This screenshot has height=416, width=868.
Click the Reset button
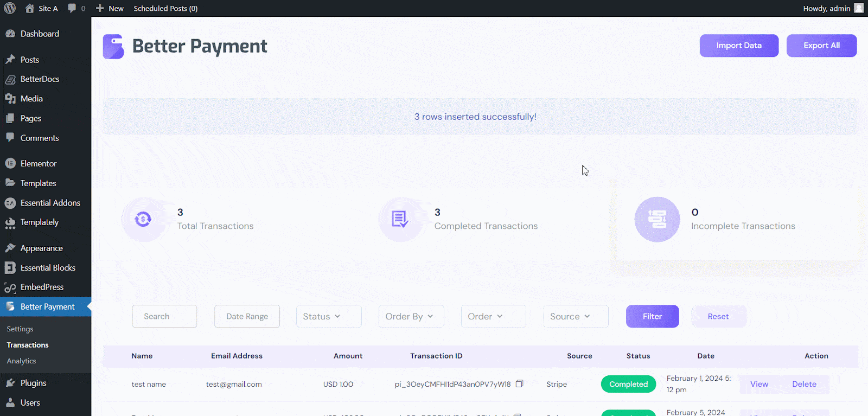pyautogui.click(x=718, y=316)
